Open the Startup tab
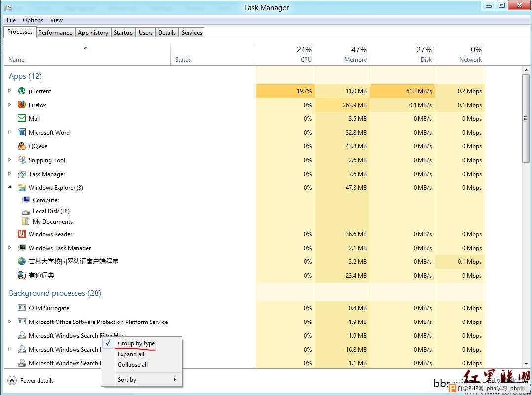Image resolution: width=532 pixels, height=395 pixels. pyautogui.click(x=123, y=33)
